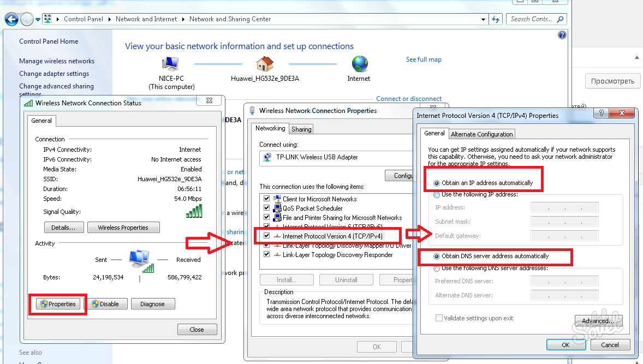Click the TP-LINK Wireless USB Adapter icon
This screenshot has height=364, width=643.
(x=268, y=157)
